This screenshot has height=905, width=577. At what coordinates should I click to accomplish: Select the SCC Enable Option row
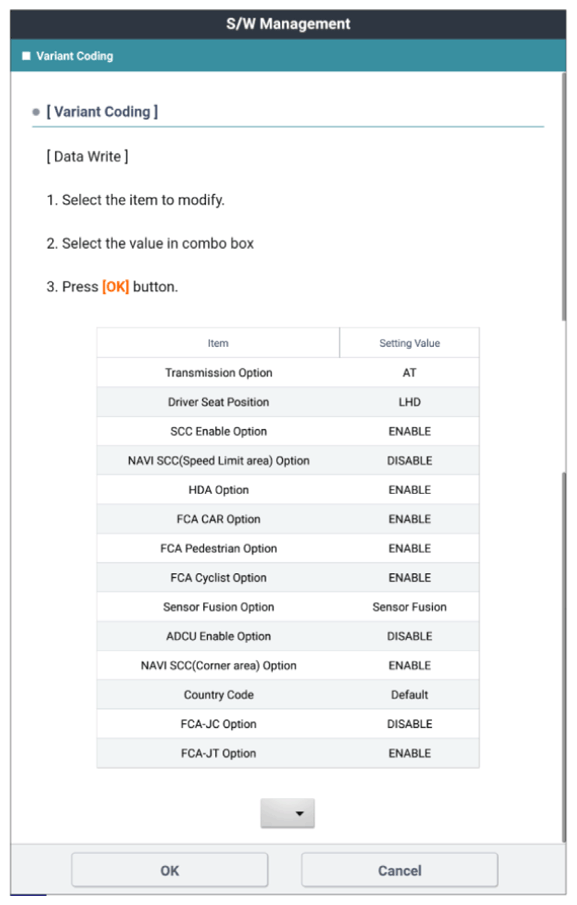[288, 431]
